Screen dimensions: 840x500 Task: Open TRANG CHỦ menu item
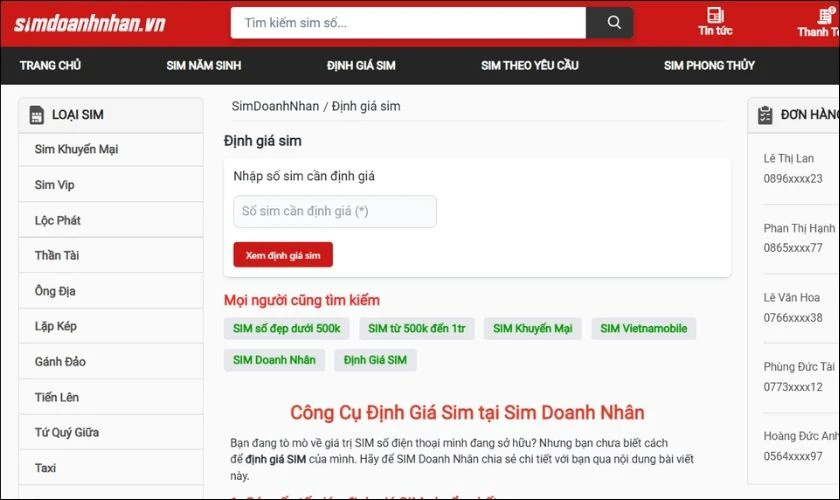pyautogui.click(x=50, y=65)
